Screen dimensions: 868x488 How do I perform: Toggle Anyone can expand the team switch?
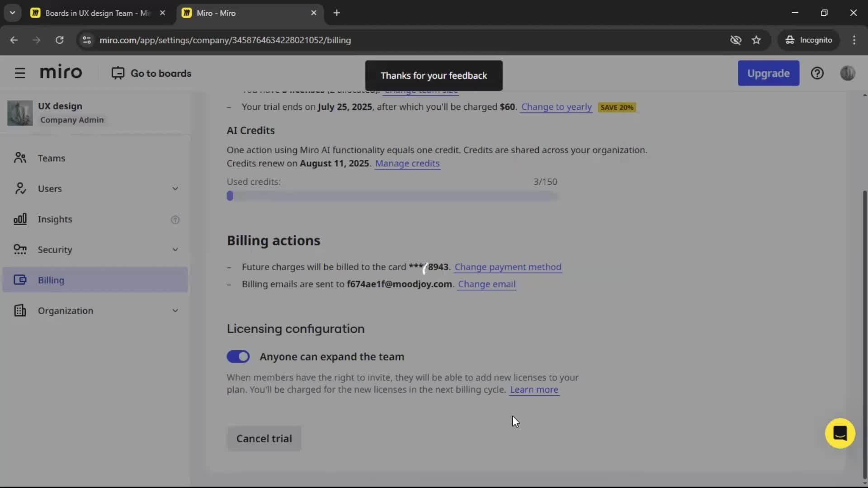[x=238, y=357]
